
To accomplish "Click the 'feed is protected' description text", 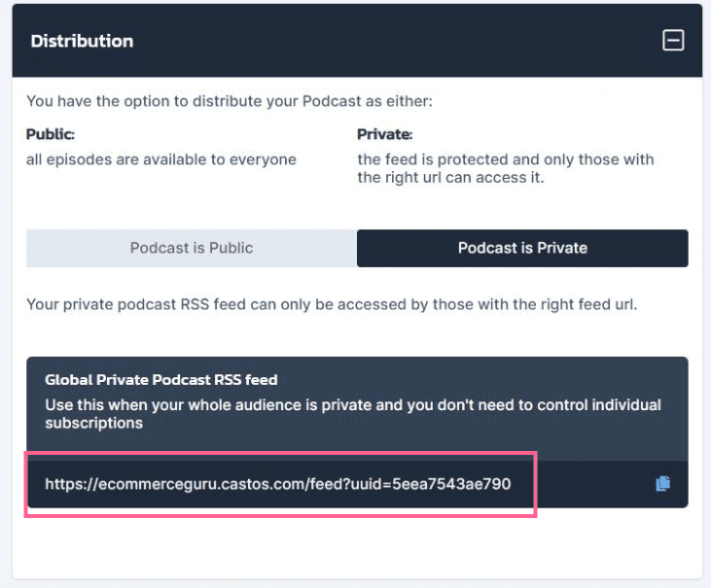I will (x=506, y=168).
